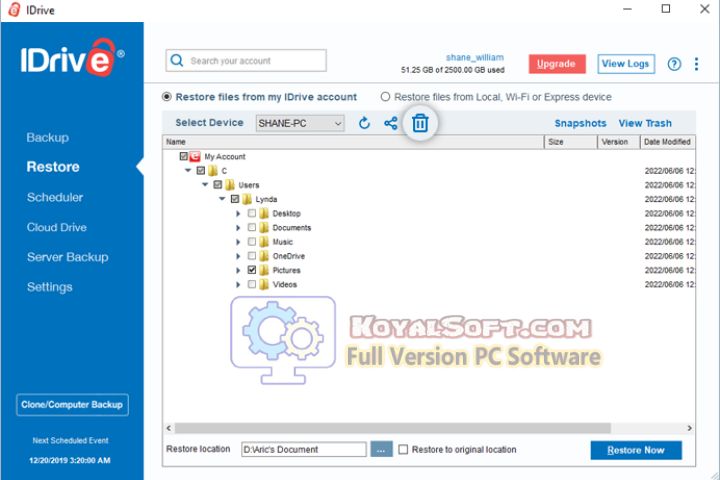Click the IDrive logo in sidebar
This screenshot has height=480, width=720.
pos(72,58)
